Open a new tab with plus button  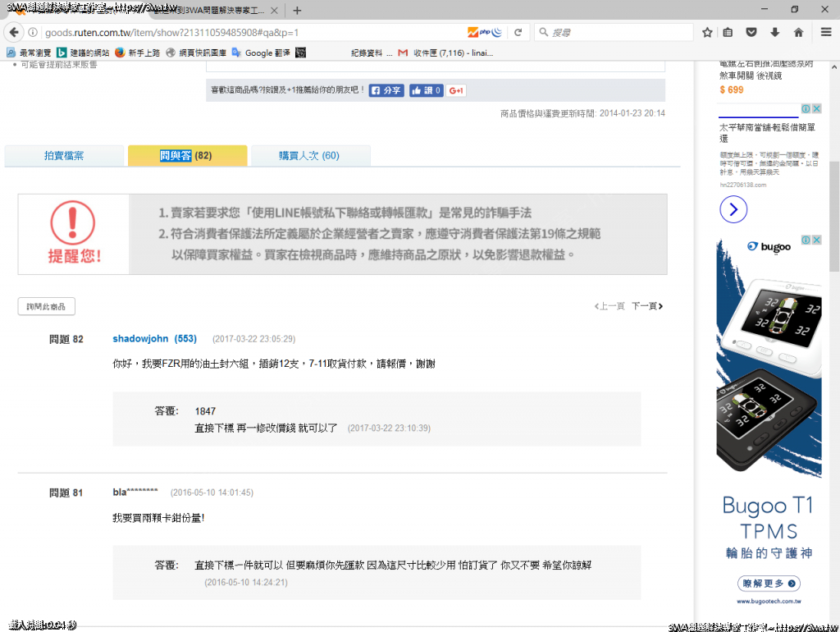pyautogui.click(x=297, y=11)
